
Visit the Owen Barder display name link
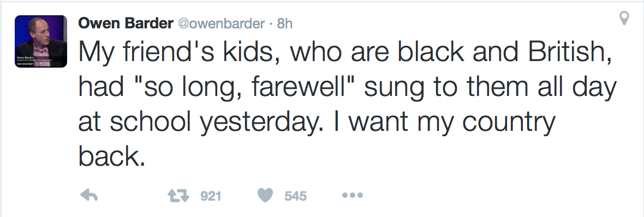coord(126,24)
